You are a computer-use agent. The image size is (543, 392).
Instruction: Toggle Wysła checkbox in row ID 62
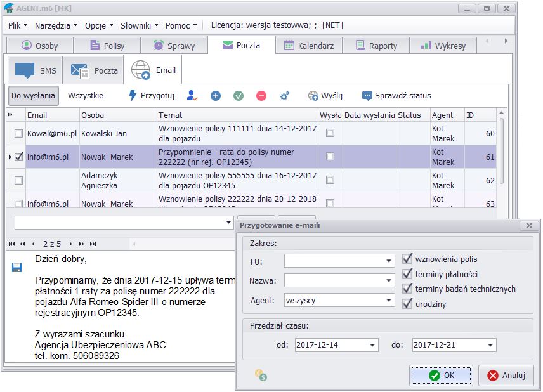tap(330, 180)
